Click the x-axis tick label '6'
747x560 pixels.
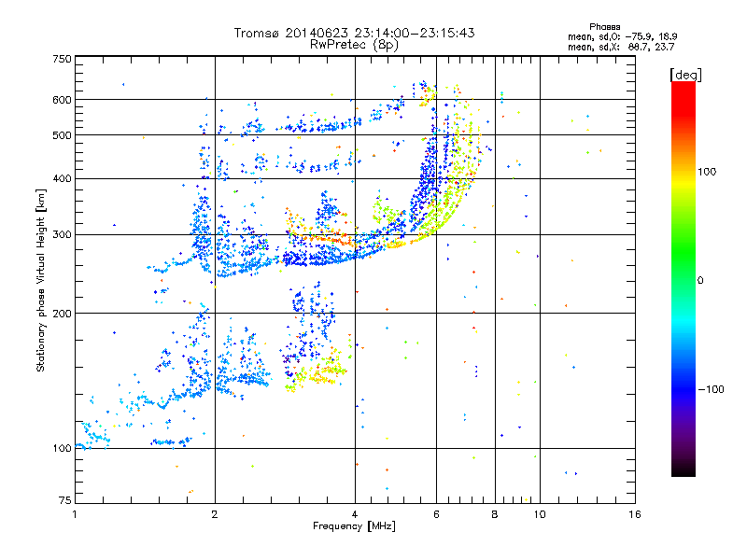coord(436,514)
